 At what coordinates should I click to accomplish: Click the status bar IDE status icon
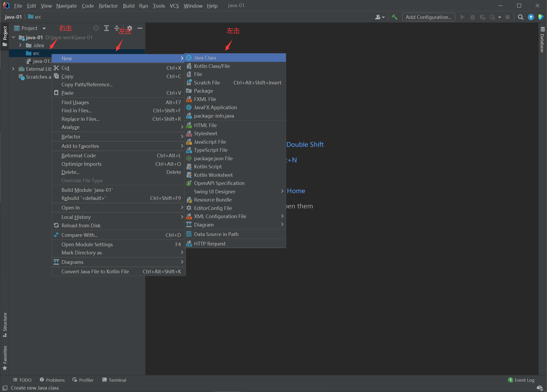tap(540, 388)
